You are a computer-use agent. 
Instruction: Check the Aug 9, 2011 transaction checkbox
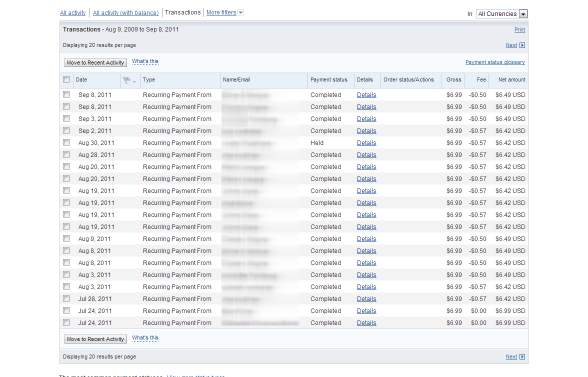tap(66, 238)
